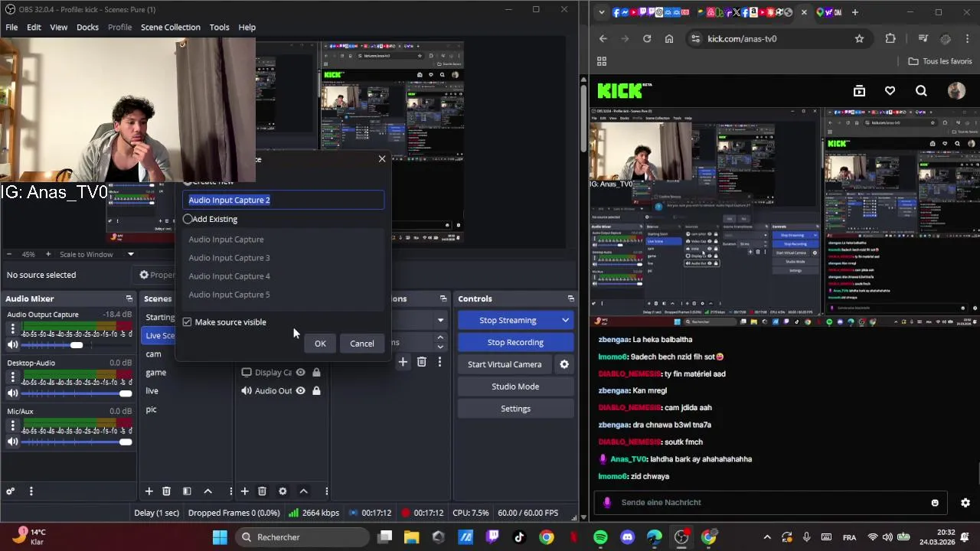Open Kick user avatar menu

click(x=956, y=91)
